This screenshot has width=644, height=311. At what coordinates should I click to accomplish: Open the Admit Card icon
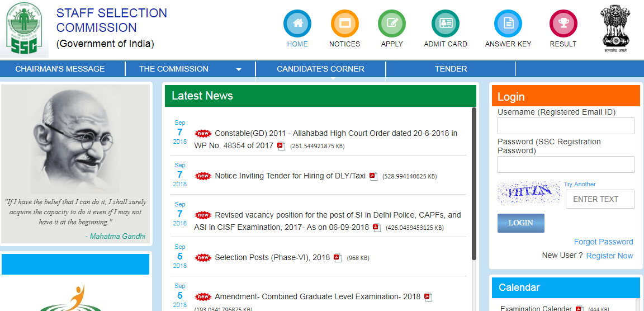[445, 24]
